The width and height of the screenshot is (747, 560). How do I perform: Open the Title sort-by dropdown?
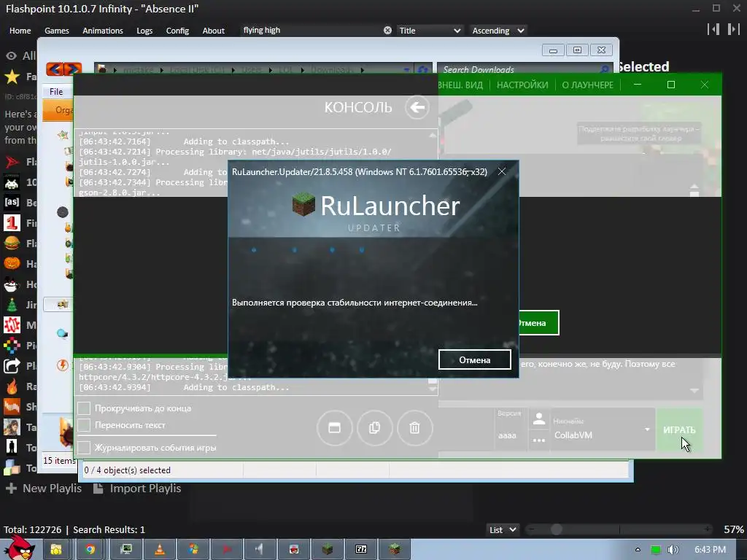click(x=429, y=31)
